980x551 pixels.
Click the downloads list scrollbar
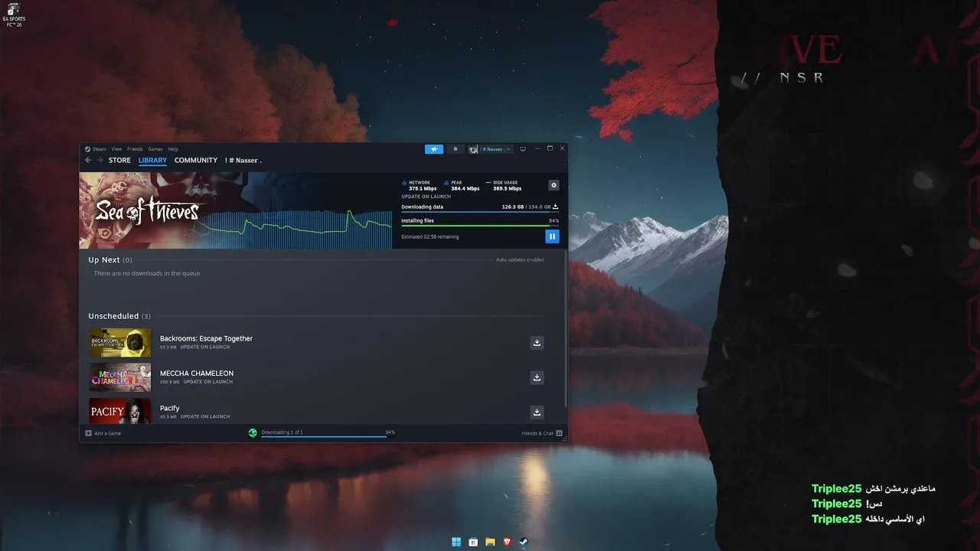point(566,329)
